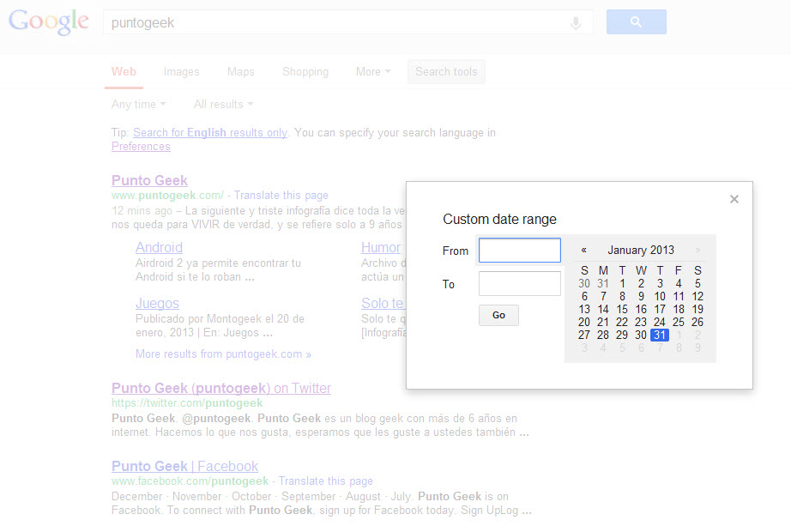Select the Web tab
This screenshot has width=791, height=532.
click(x=124, y=72)
